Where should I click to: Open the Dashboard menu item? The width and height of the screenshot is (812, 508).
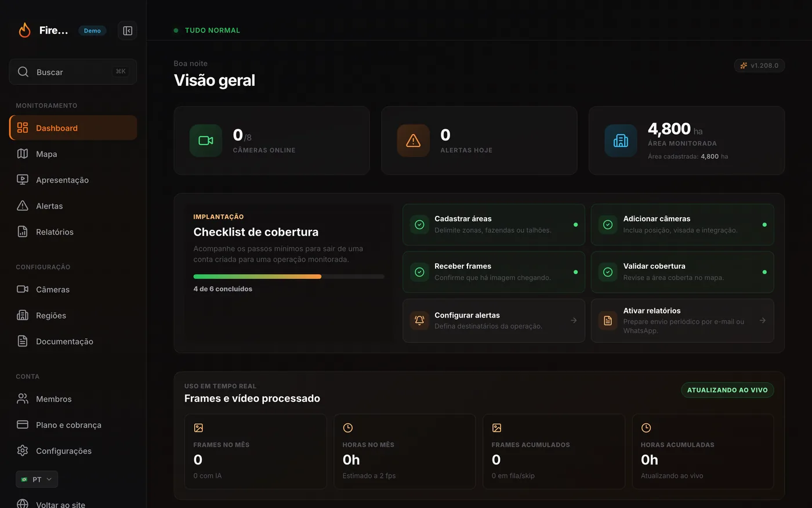pos(73,128)
